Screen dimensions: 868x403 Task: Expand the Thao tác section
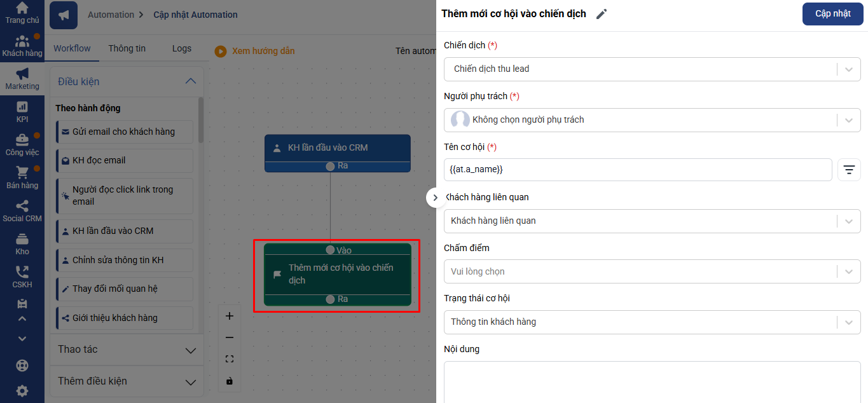127,350
